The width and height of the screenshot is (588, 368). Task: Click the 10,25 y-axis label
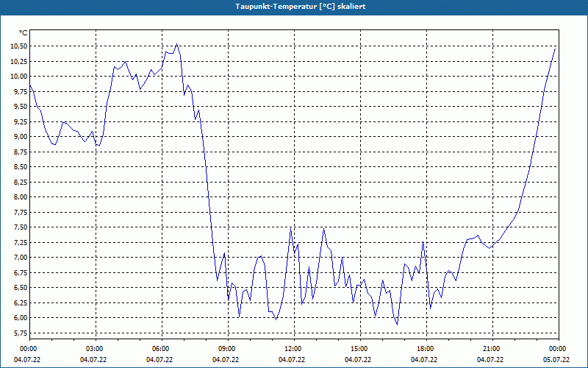[x=19, y=61]
